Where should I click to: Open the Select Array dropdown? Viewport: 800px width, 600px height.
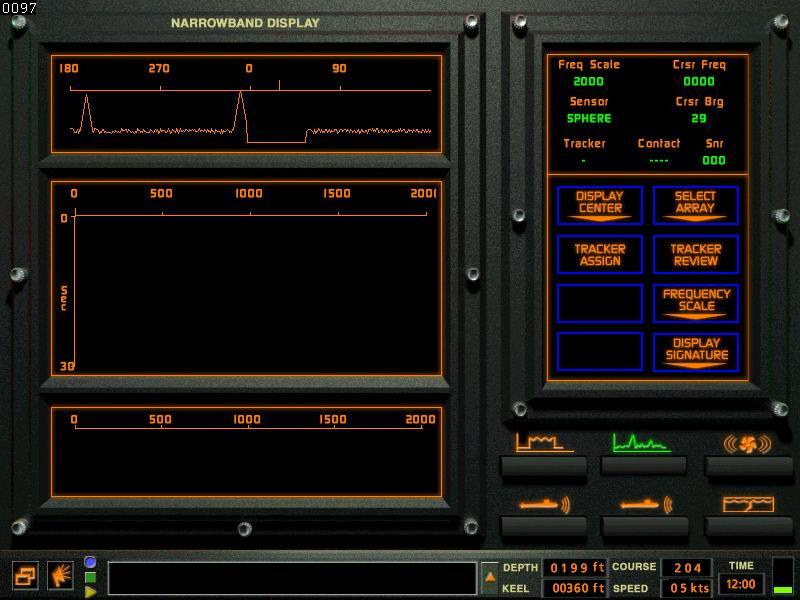695,206
